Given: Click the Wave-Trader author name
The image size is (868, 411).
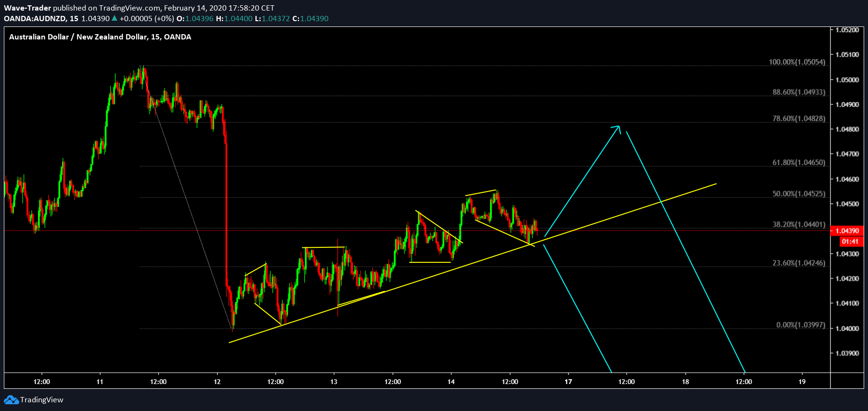Looking at the screenshot, I should [27, 8].
